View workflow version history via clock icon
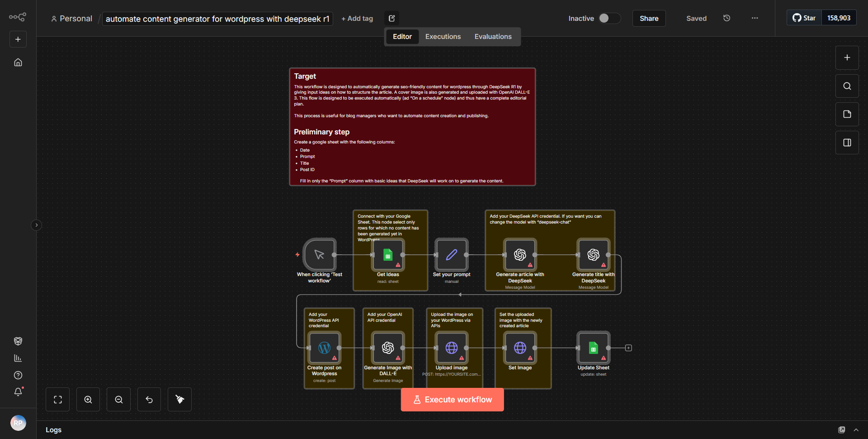 tap(726, 18)
